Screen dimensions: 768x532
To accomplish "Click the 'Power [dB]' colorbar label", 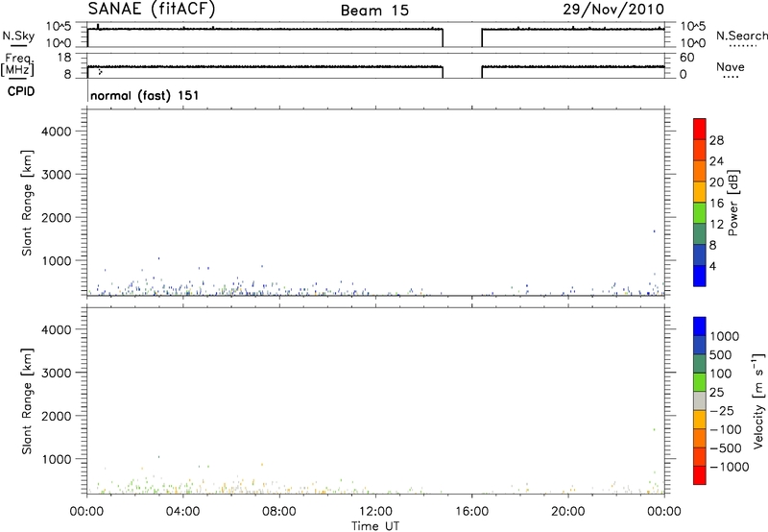I will click(x=733, y=203).
